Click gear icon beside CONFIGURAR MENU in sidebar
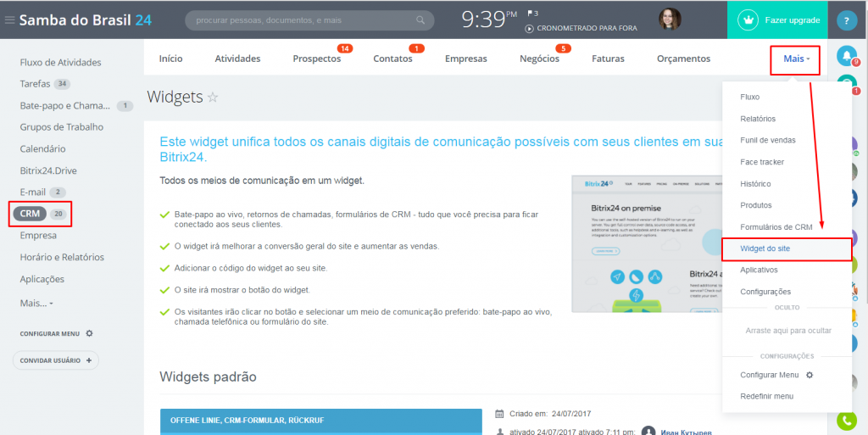 coord(90,334)
